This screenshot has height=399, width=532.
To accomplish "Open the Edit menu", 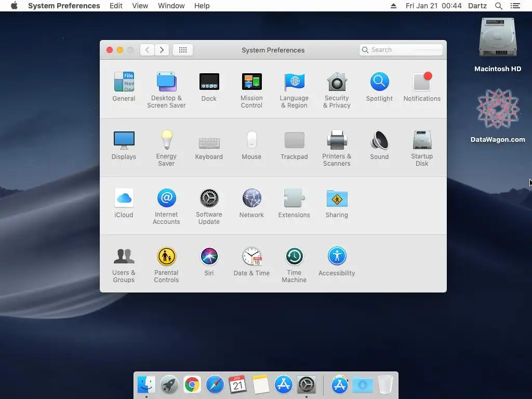I will (116, 6).
